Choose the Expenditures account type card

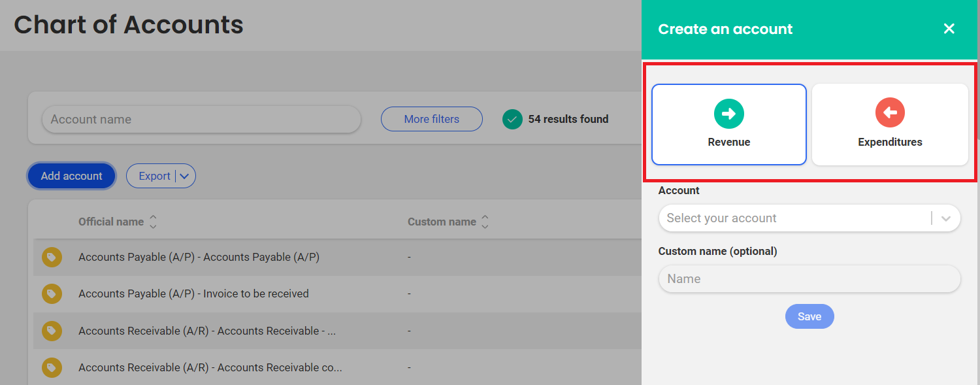(x=890, y=124)
